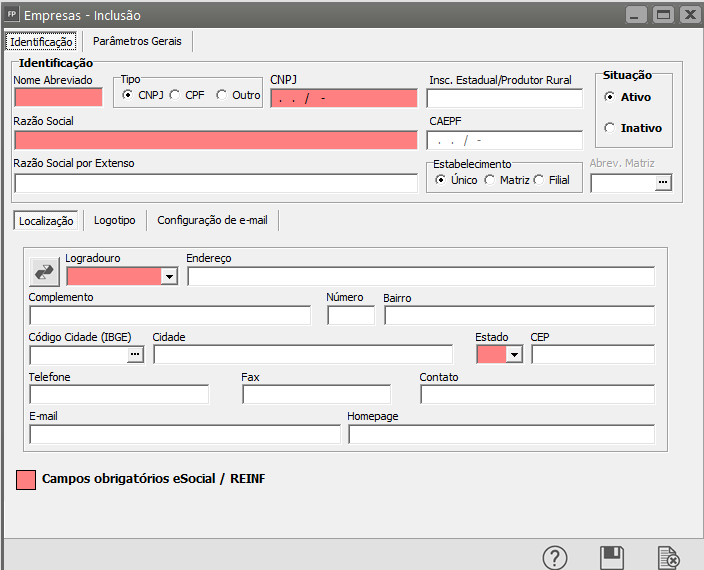Click the red required-fields legend swatch

(x=27, y=479)
